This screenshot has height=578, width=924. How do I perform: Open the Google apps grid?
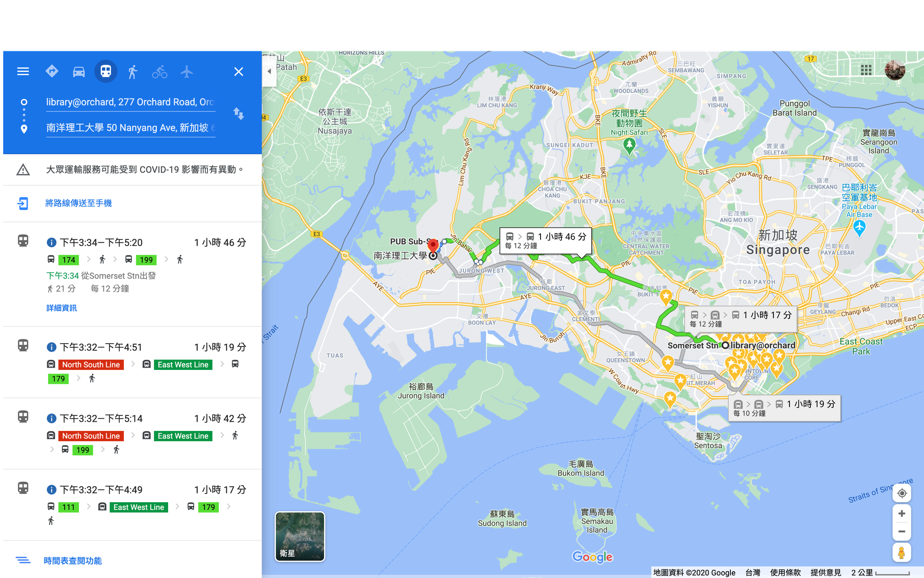[866, 70]
